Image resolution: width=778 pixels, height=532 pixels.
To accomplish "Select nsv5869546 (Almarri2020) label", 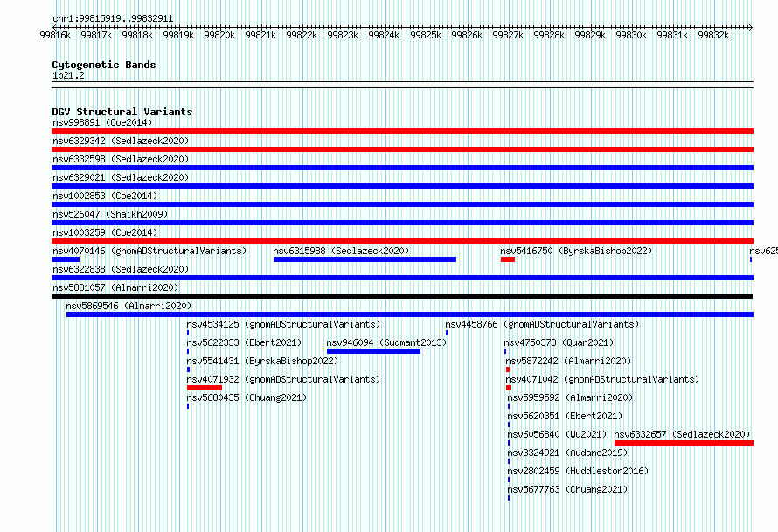I will (129, 306).
